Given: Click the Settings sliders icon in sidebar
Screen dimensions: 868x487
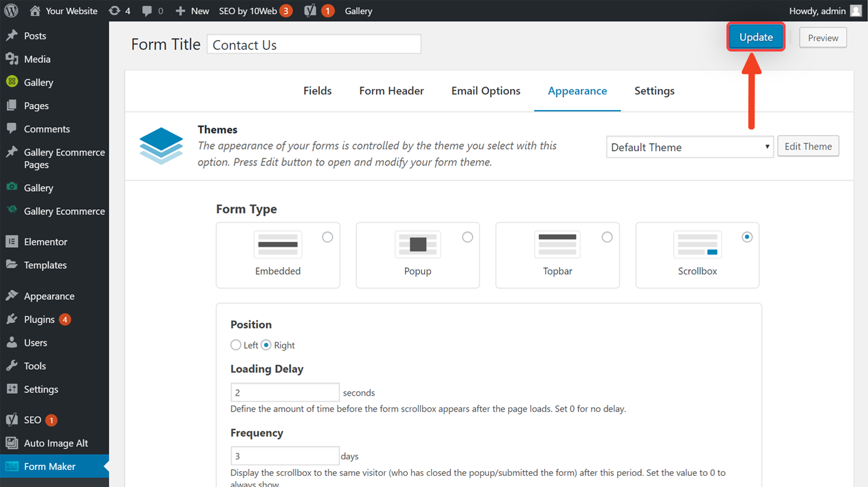Looking at the screenshot, I should pos(12,389).
